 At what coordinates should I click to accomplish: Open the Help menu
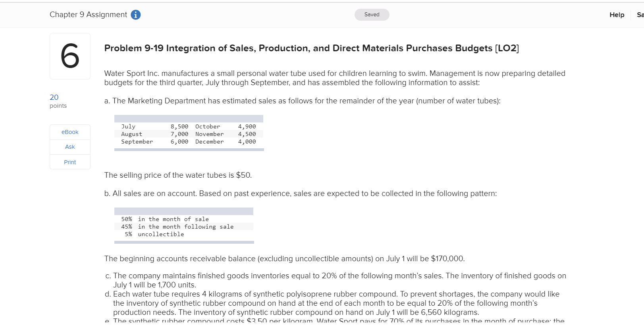(x=617, y=15)
